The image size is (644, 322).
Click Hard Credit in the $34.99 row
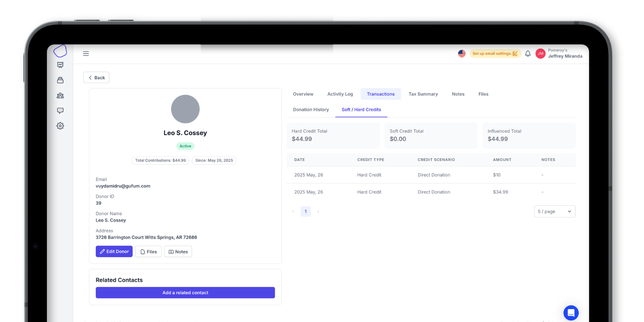coord(369,192)
